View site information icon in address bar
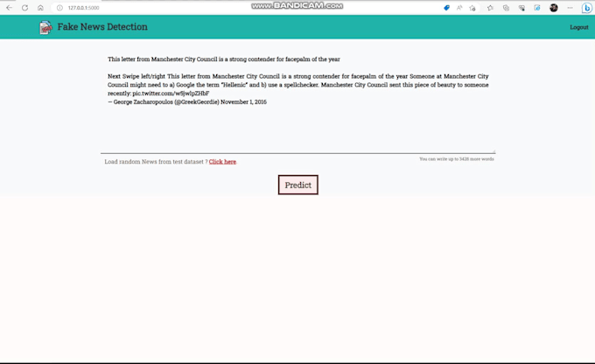The height and width of the screenshot is (364, 595). tap(59, 8)
